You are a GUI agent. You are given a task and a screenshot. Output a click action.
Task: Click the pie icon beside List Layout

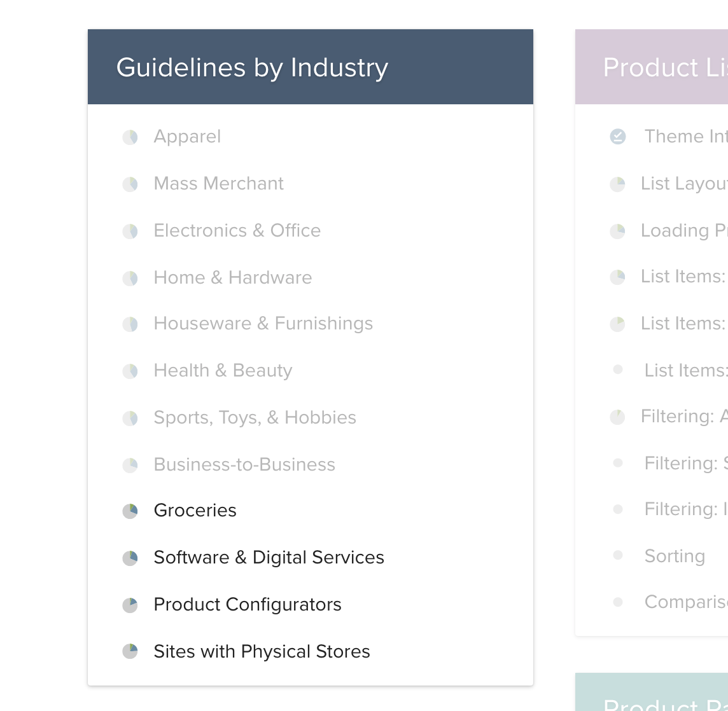click(x=618, y=184)
